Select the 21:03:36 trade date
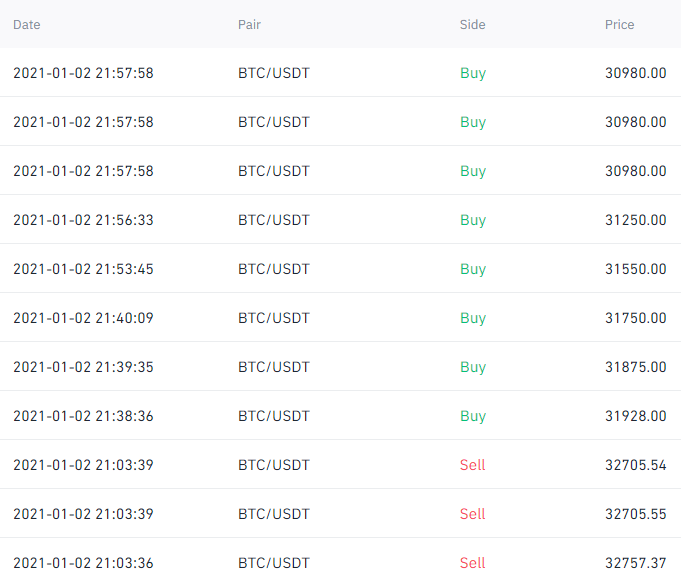Image resolution: width=681 pixels, height=585 pixels. (x=83, y=563)
